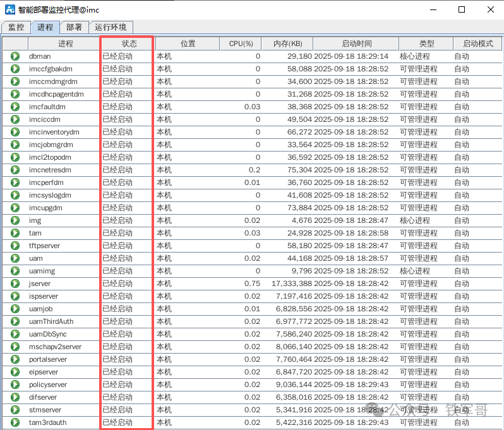This screenshot has height=430, width=504.
Task: Click the green icon beside portalserver
Action: [x=15, y=359]
